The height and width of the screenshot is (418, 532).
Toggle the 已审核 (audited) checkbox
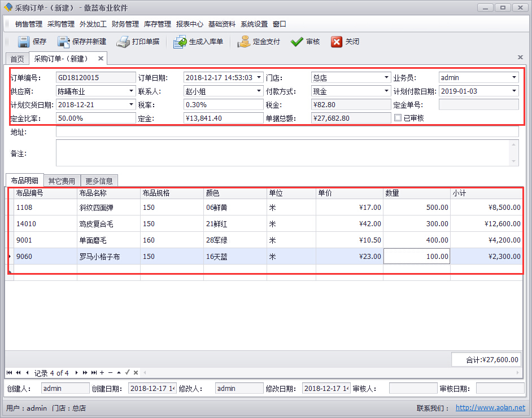tap(398, 118)
